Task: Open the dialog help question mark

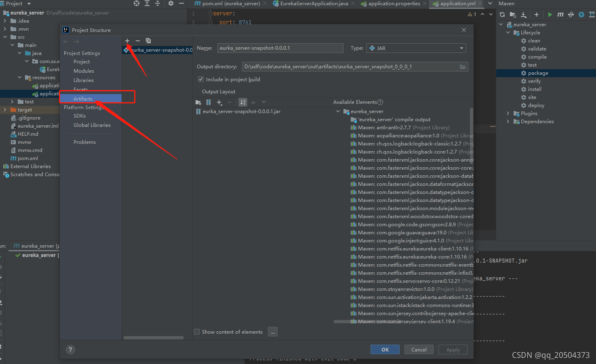Action: coord(70,350)
